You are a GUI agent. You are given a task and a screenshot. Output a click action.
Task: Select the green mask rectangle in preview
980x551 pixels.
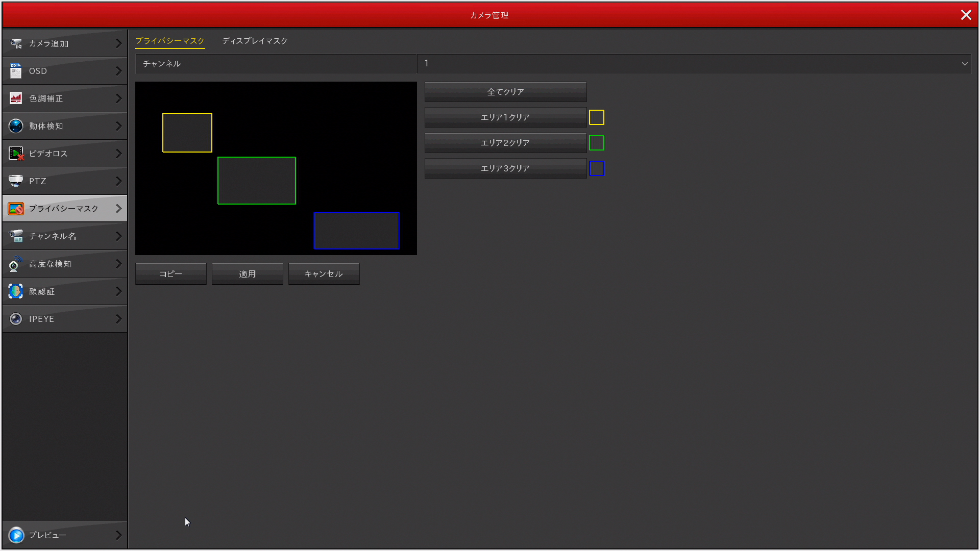click(x=257, y=181)
